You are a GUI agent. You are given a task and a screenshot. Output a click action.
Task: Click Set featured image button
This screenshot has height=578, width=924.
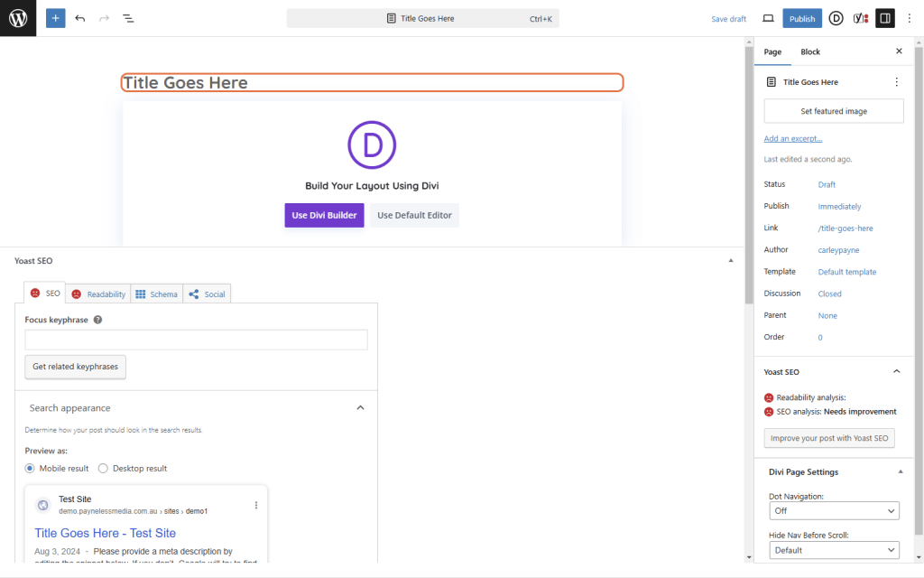point(834,111)
